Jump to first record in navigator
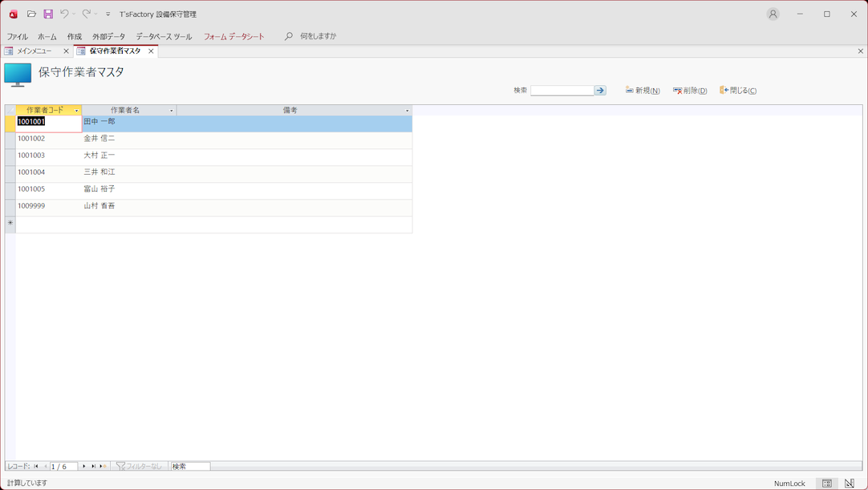The image size is (868, 490). (36, 466)
